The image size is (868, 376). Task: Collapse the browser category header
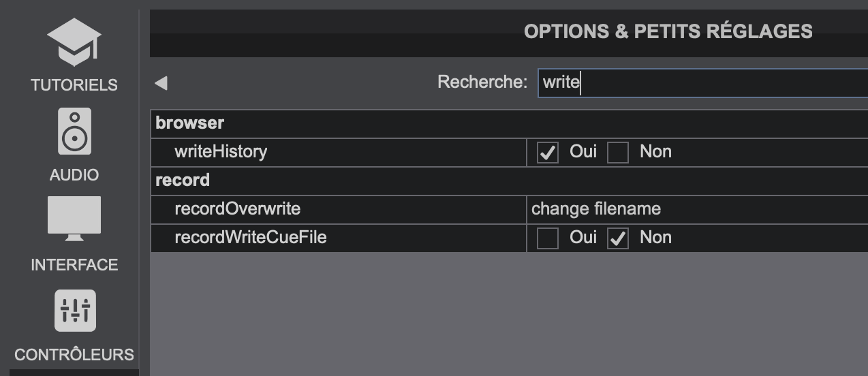click(190, 123)
